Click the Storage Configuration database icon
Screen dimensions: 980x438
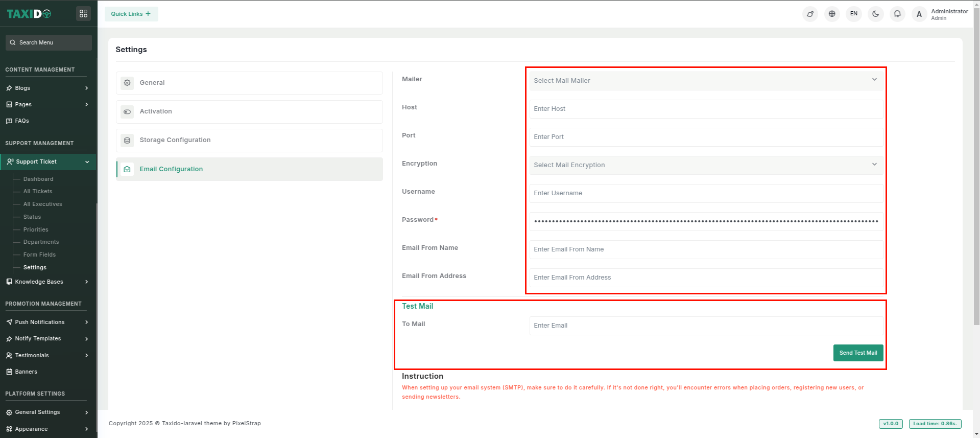coord(127,141)
